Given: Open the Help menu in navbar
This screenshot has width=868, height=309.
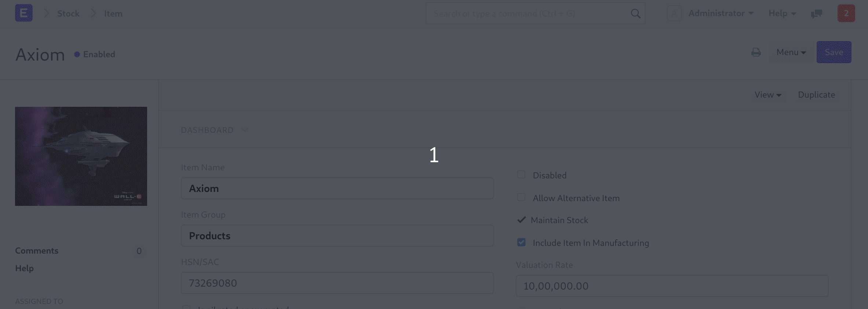Looking at the screenshot, I should (x=782, y=14).
